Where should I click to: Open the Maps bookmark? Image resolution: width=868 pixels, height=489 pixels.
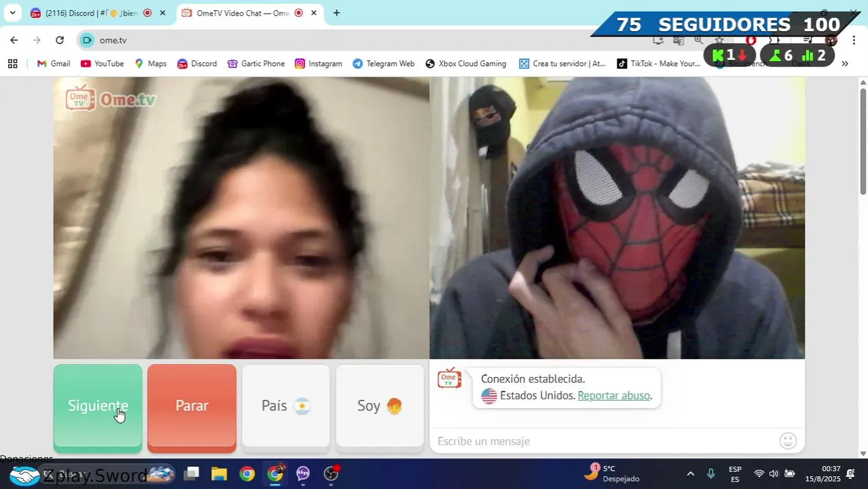click(x=150, y=63)
